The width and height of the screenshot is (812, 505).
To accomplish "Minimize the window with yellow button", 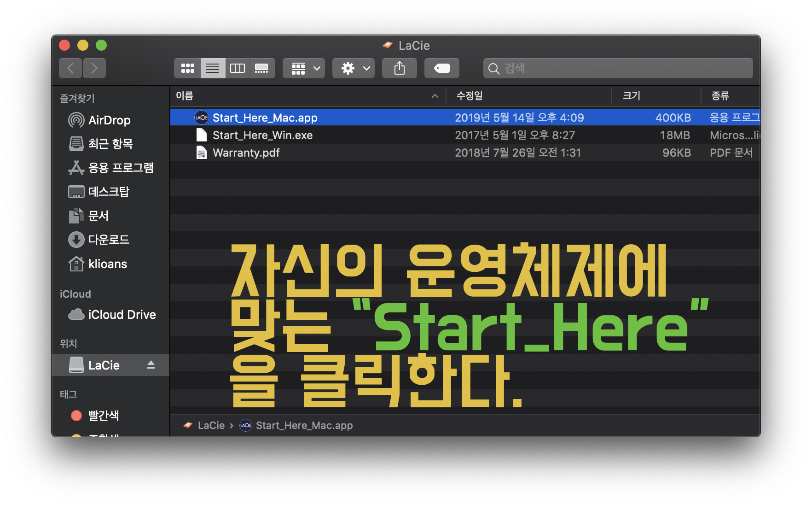I will tap(83, 45).
